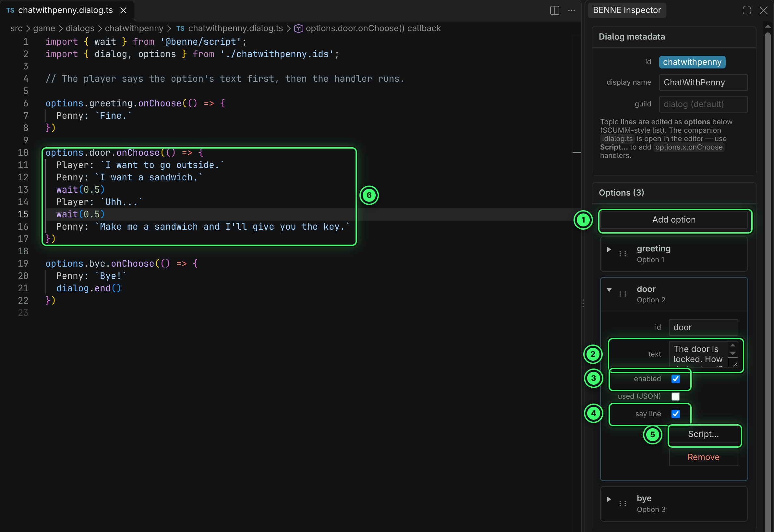Select the BENNE Inspector tab
Screen dimensions: 774x532
tap(627, 10)
